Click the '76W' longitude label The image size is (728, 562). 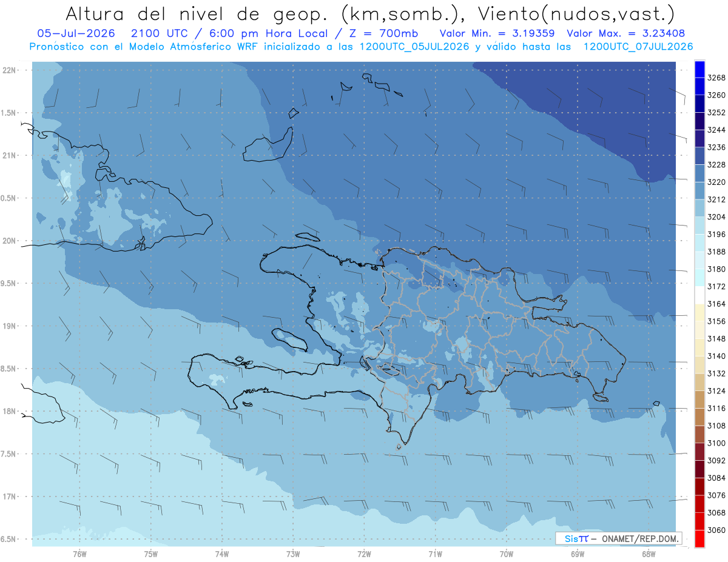pyautogui.click(x=79, y=554)
